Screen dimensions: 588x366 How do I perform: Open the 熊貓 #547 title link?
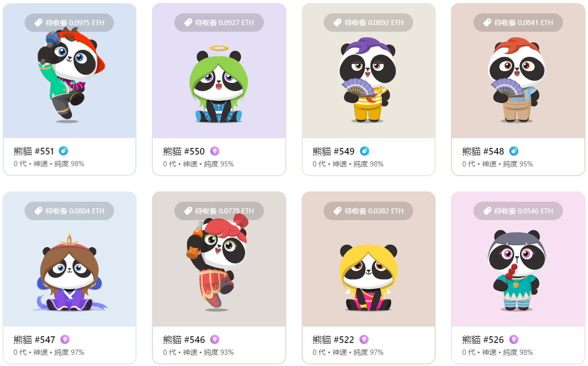click(34, 340)
